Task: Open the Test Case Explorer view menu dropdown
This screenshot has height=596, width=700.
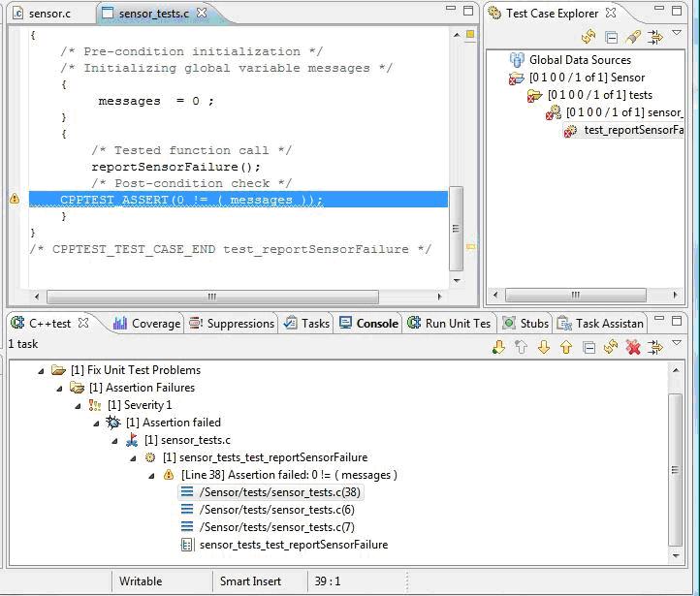Action: (678, 35)
